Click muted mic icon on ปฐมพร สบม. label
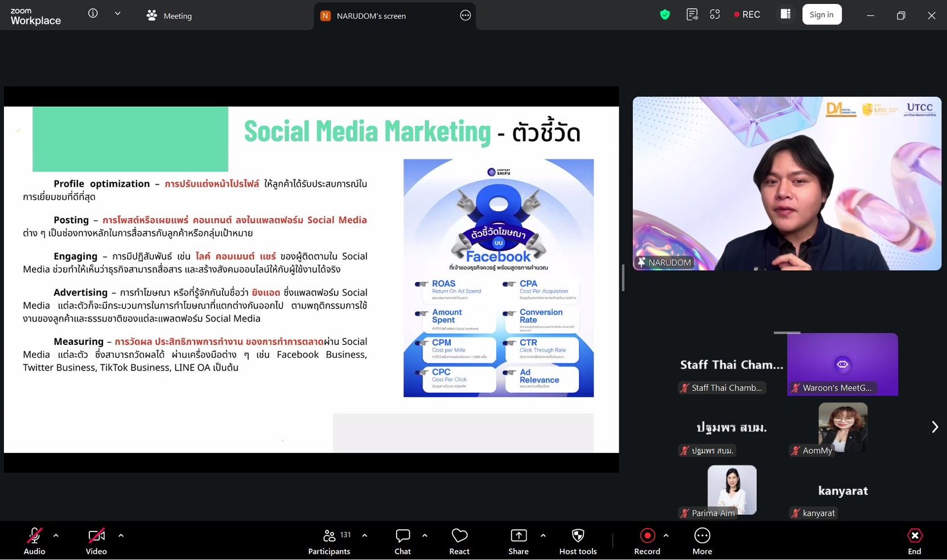 click(x=685, y=451)
